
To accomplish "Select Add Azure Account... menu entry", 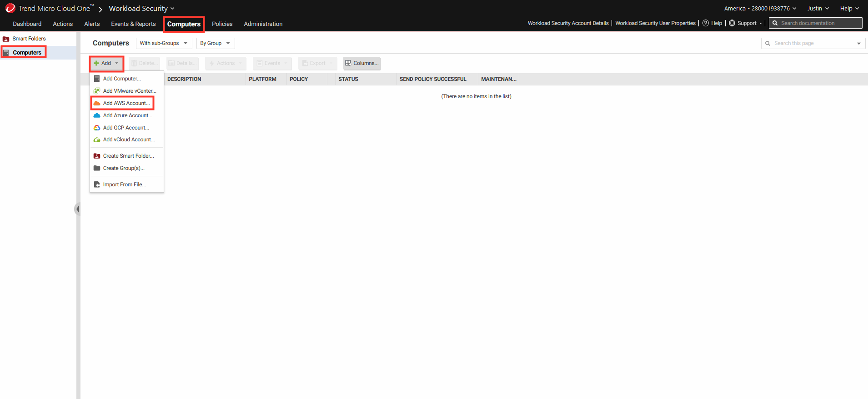I will pos(127,115).
